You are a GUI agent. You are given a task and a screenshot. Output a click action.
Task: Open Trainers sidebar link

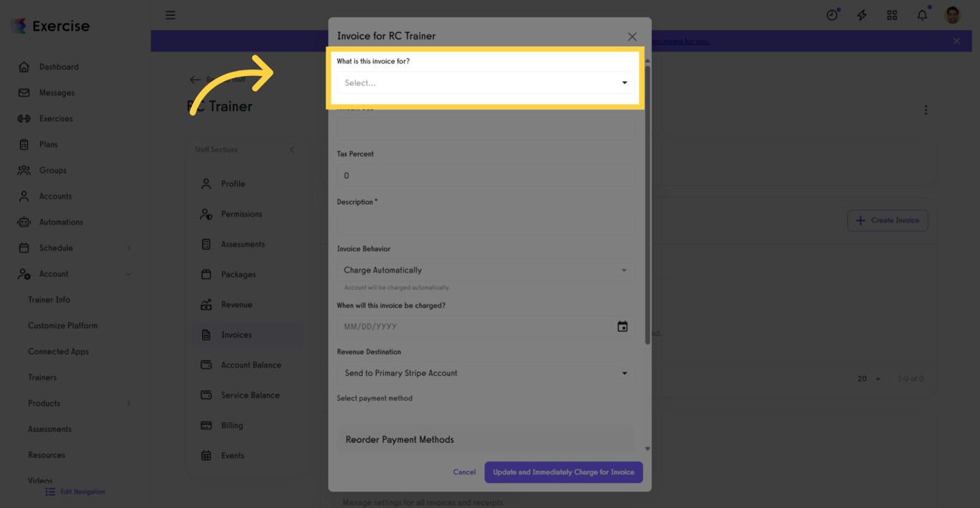42,377
